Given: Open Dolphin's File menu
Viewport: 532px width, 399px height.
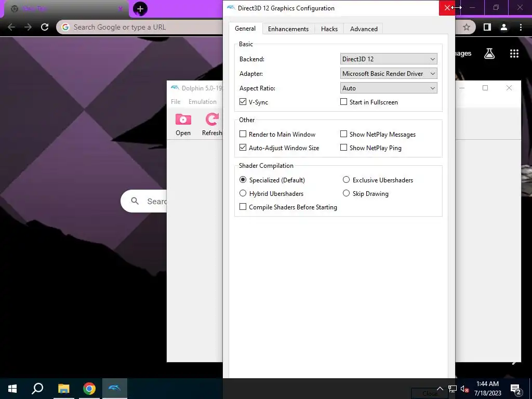Looking at the screenshot, I should point(176,102).
